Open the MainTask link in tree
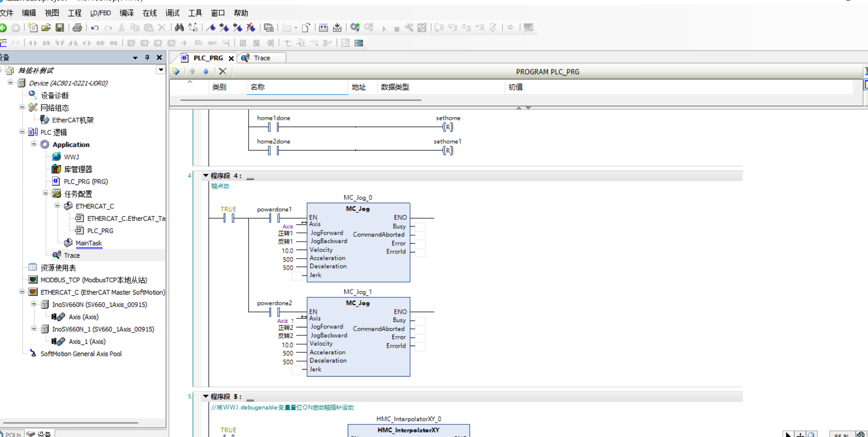Image resolution: width=868 pixels, height=437 pixels. tap(88, 243)
